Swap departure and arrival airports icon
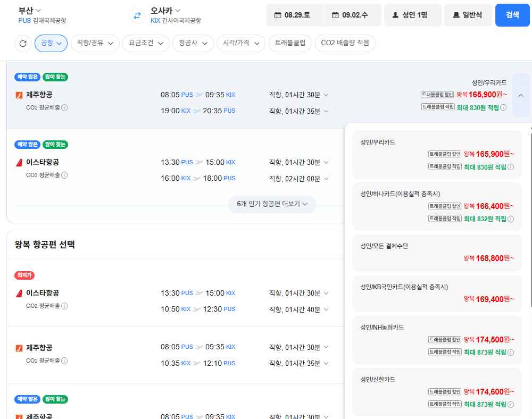This screenshot has width=532, height=419. coord(137,15)
